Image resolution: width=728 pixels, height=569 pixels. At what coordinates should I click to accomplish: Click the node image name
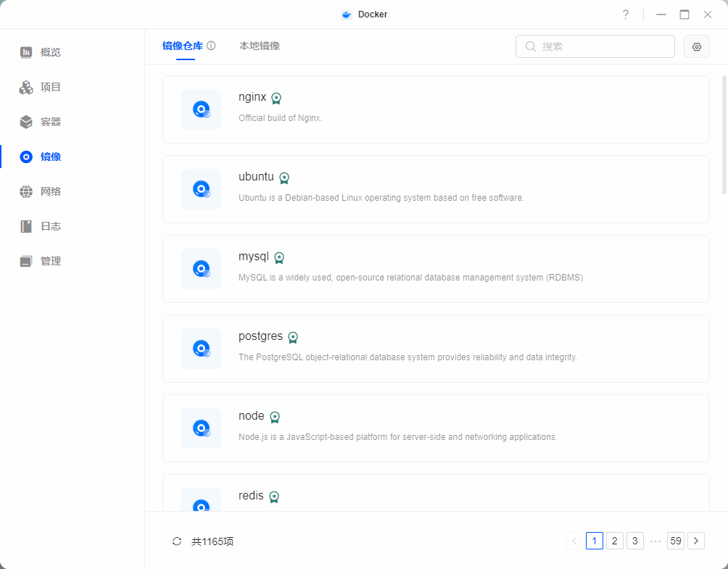(x=251, y=416)
